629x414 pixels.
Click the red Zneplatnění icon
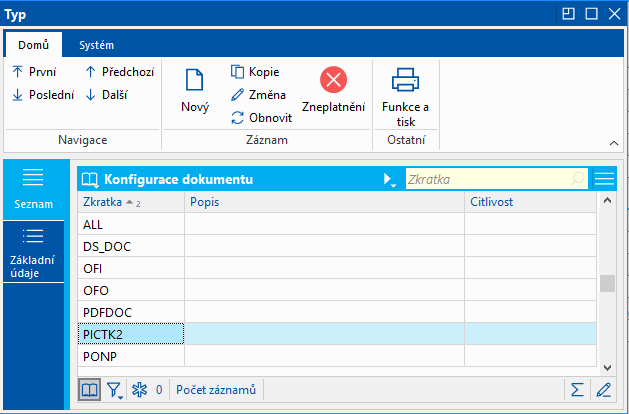[x=333, y=80]
